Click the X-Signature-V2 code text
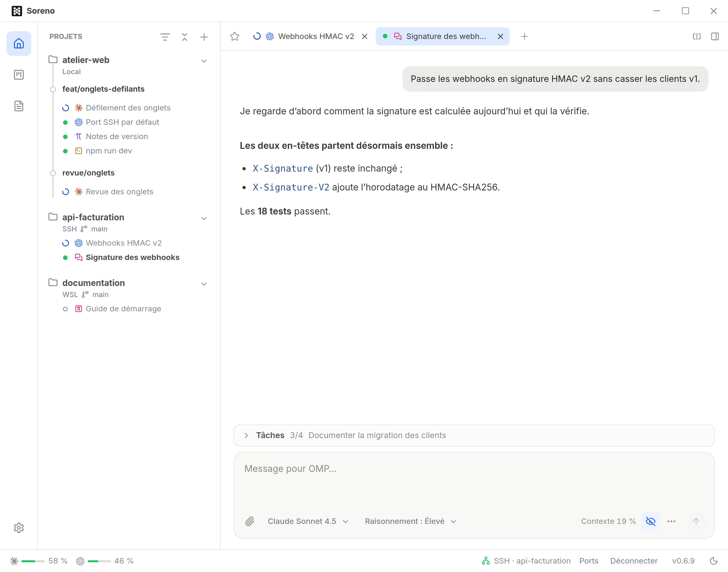This screenshot has height=572, width=728. coord(291,187)
